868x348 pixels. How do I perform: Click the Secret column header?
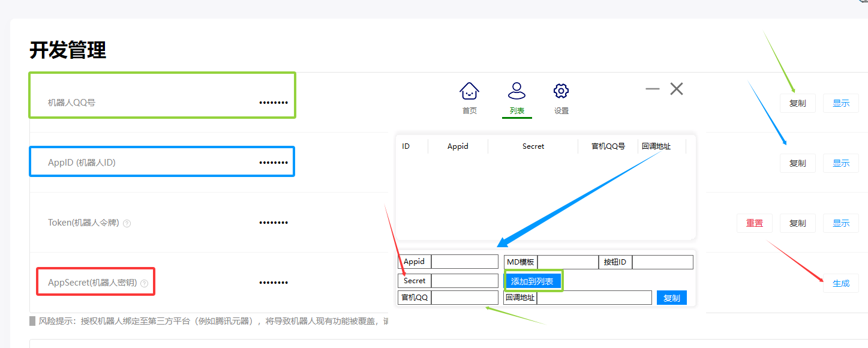pyautogui.click(x=533, y=146)
